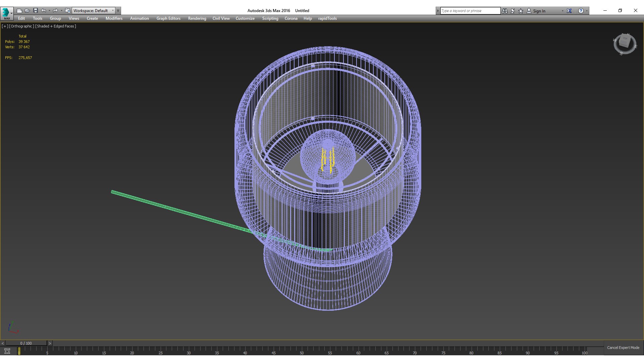The width and height of the screenshot is (644, 362).
Task: Undo the last scene operation
Action: [x=44, y=11]
